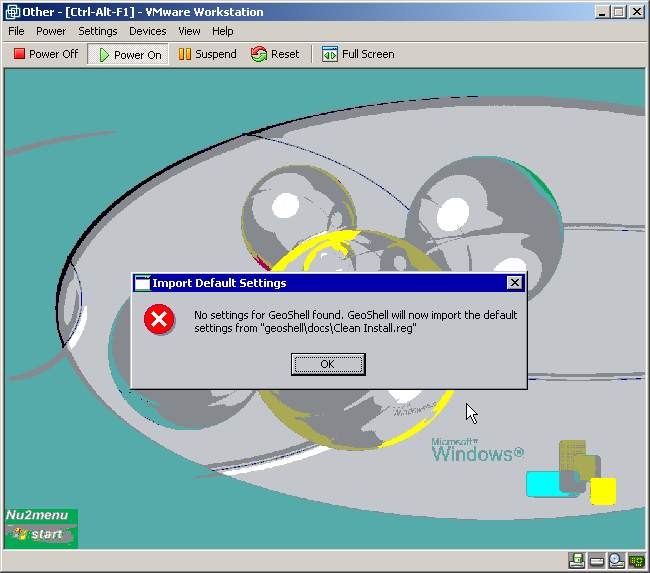Open the Power menu
Viewport: 650px width, 573px height.
click(51, 31)
